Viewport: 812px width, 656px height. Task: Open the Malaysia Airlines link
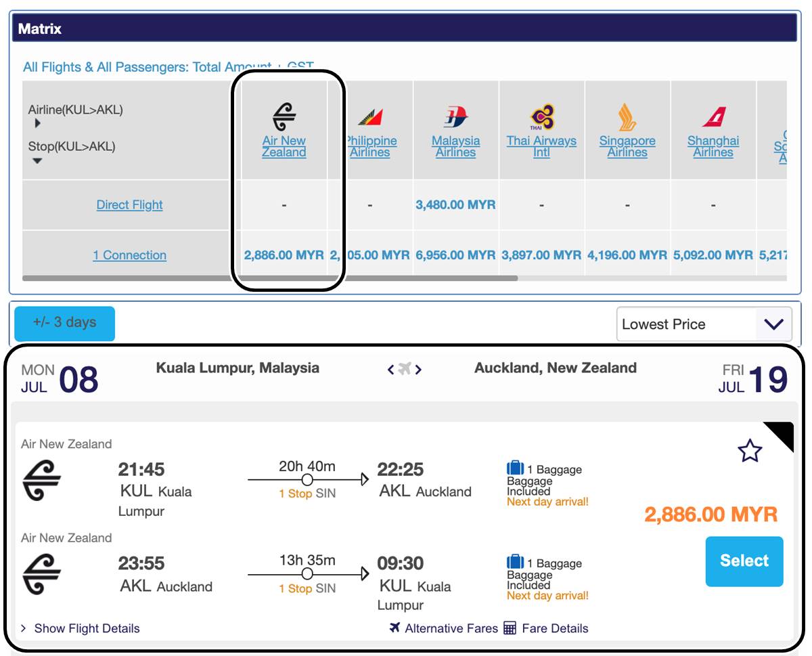pos(456,146)
